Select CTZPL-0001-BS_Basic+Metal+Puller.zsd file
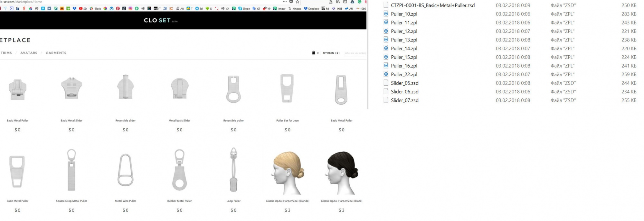 point(433,5)
